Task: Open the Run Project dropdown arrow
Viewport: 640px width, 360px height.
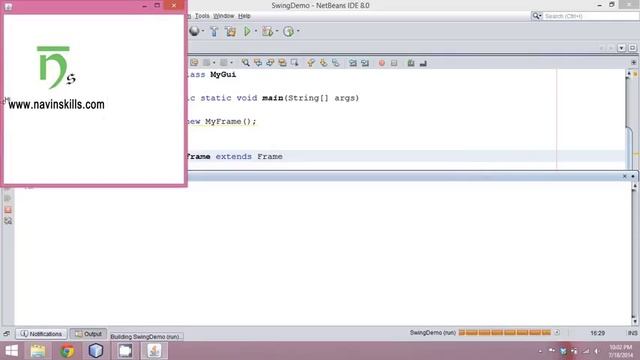Action: 256,31
